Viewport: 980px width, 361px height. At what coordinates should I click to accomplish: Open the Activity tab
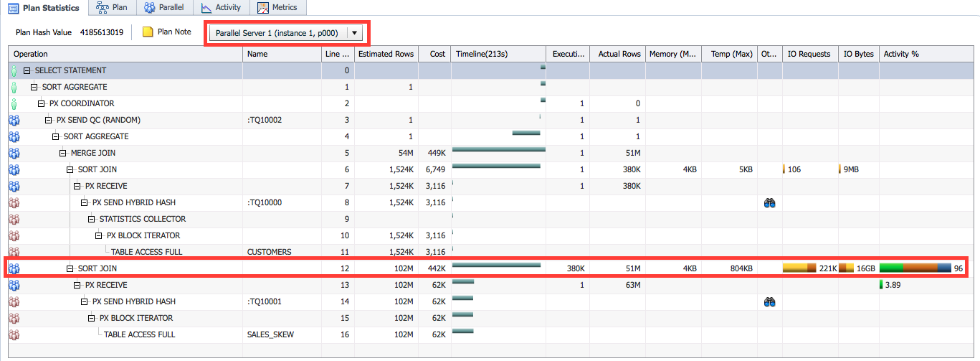(221, 8)
